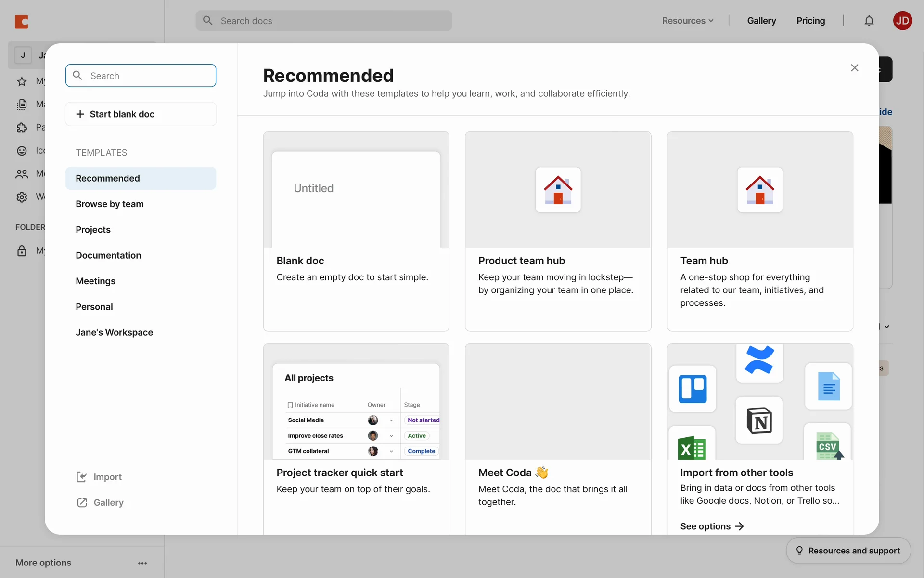Click the Coda logo icon
924x578 pixels.
point(22,22)
